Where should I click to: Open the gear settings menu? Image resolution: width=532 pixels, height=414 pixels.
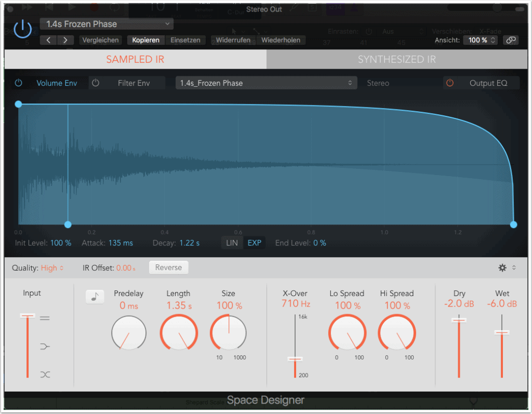coord(502,268)
